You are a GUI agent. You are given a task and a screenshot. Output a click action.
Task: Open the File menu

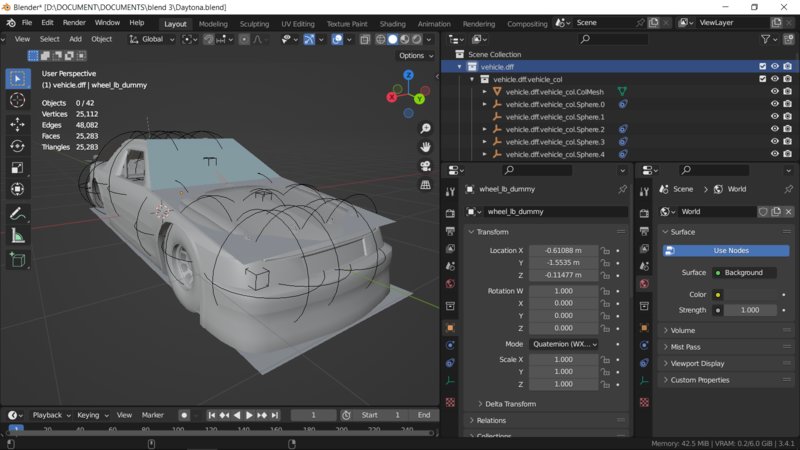27,23
